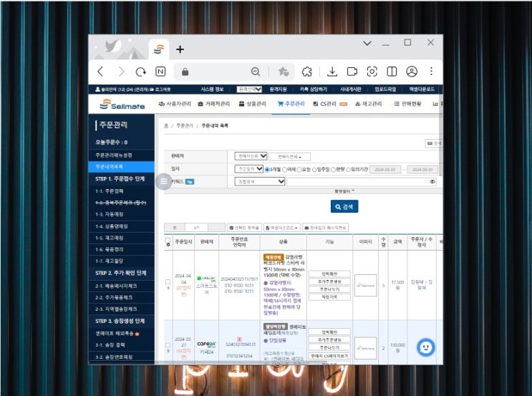Click the blue 검색 search button
The height and width of the screenshot is (396, 532).
[x=344, y=207]
